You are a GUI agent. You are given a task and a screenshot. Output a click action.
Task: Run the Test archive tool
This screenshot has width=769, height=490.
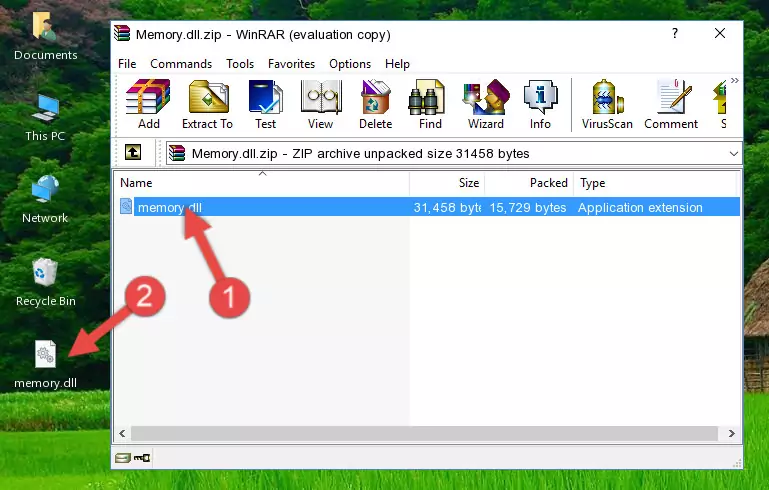tap(265, 103)
